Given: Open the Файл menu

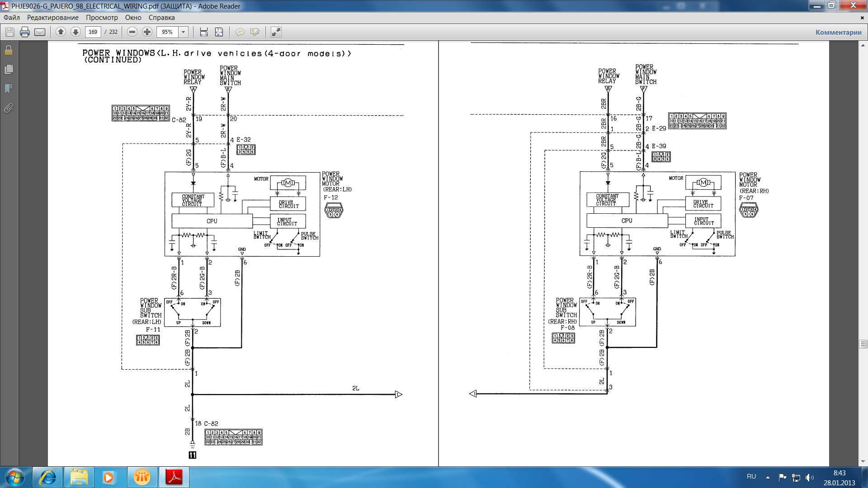Looking at the screenshot, I should (12, 18).
